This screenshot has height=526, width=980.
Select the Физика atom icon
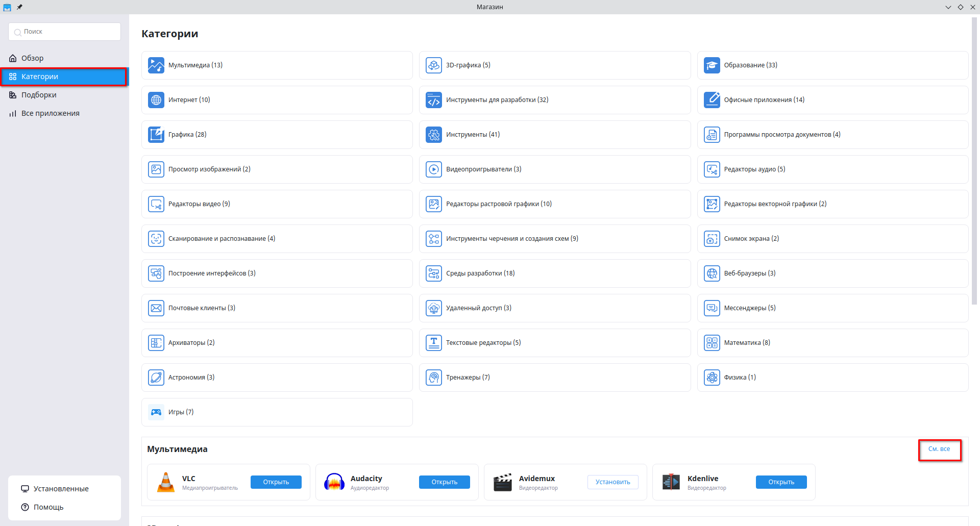tap(712, 378)
